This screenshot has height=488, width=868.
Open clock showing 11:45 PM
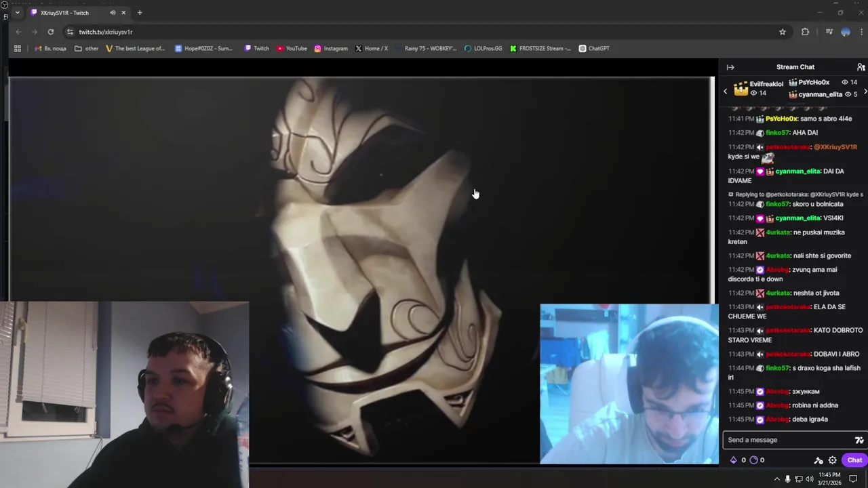830,479
